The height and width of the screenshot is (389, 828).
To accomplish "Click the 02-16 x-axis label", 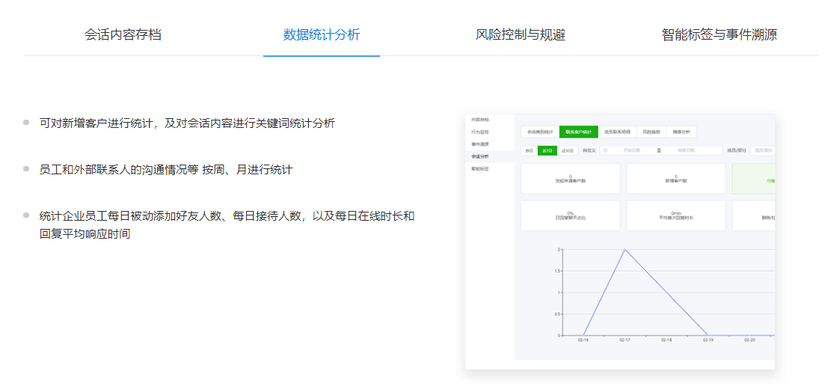I will click(x=583, y=340).
